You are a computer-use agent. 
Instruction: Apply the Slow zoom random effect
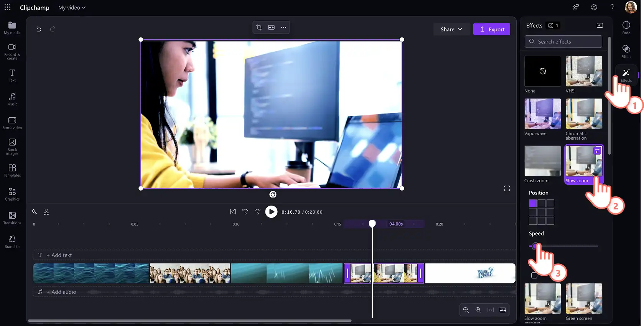(543, 298)
